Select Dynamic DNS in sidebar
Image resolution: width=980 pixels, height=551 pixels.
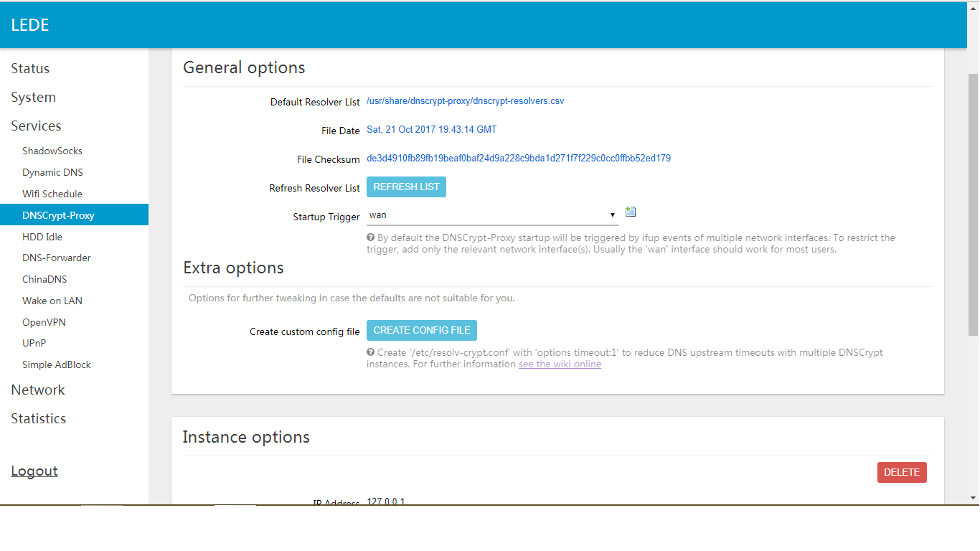pos(52,173)
